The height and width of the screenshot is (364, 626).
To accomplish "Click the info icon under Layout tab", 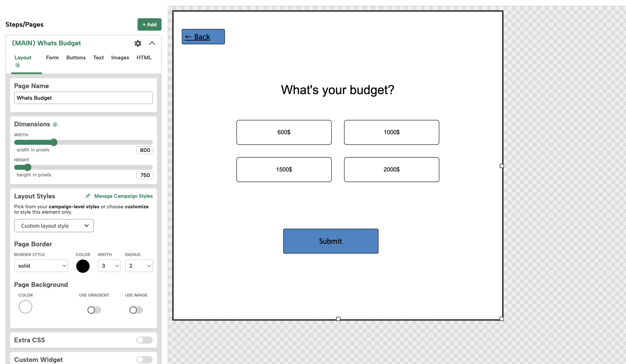I will click(x=17, y=65).
